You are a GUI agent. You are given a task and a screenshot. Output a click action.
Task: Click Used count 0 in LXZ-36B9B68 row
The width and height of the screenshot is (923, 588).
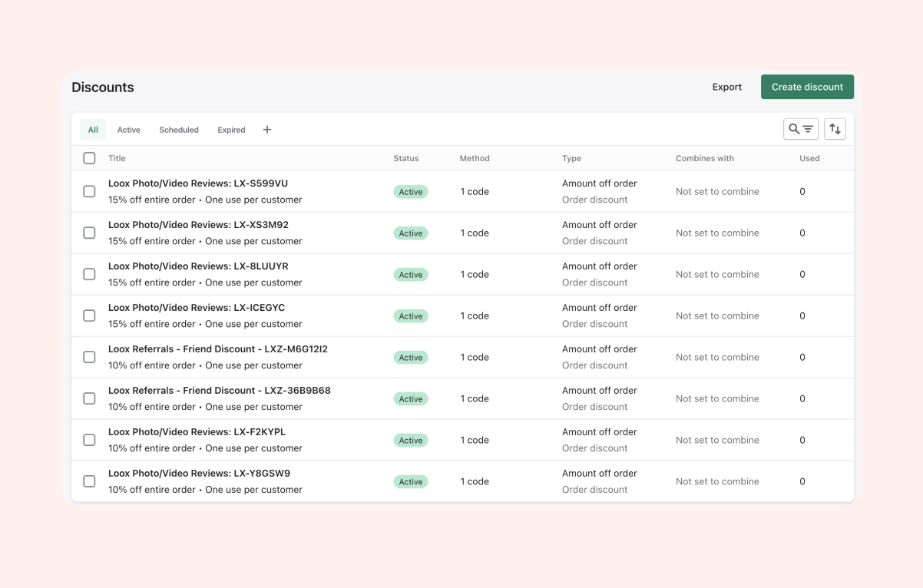click(x=802, y=398)
